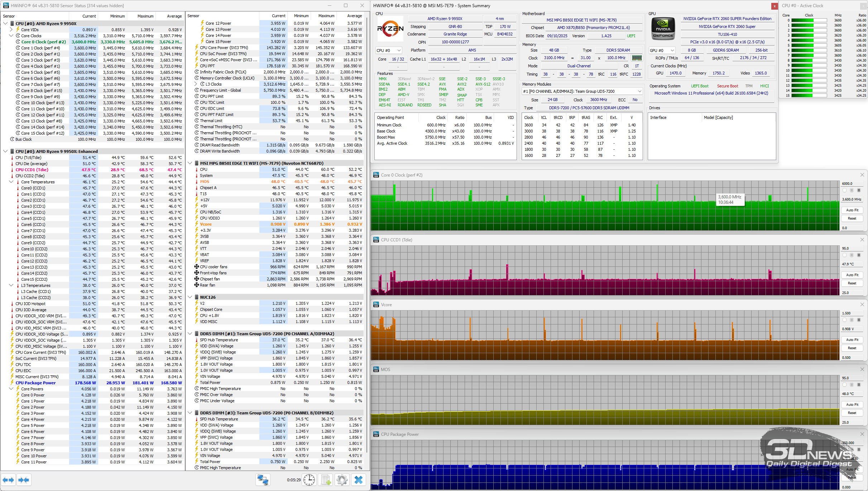Select darkest radio button in CPU CCD1 graph

pyautogui.click(x=859, y=255)
